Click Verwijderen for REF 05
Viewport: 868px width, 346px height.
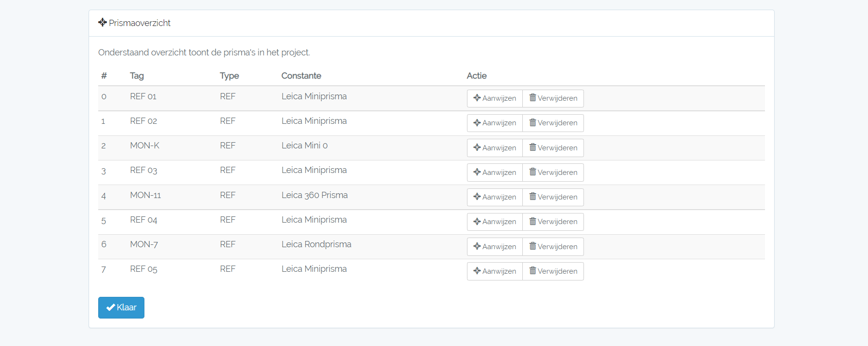click(x=553, y=271)
